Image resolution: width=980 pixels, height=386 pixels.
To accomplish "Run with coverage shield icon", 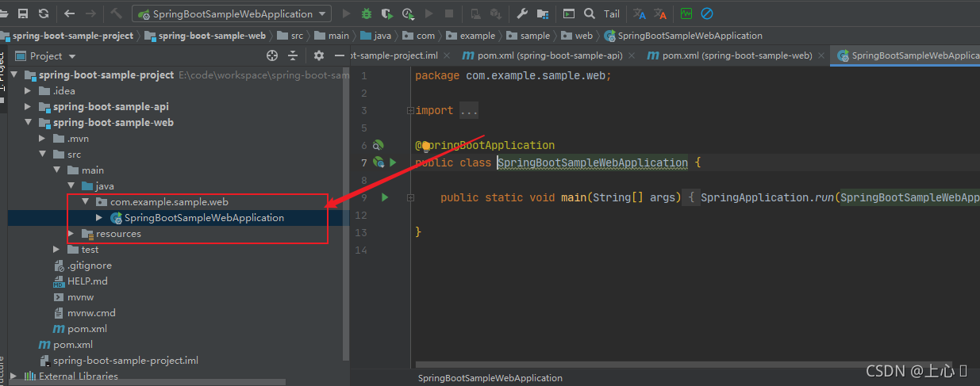I will point(387,13).
